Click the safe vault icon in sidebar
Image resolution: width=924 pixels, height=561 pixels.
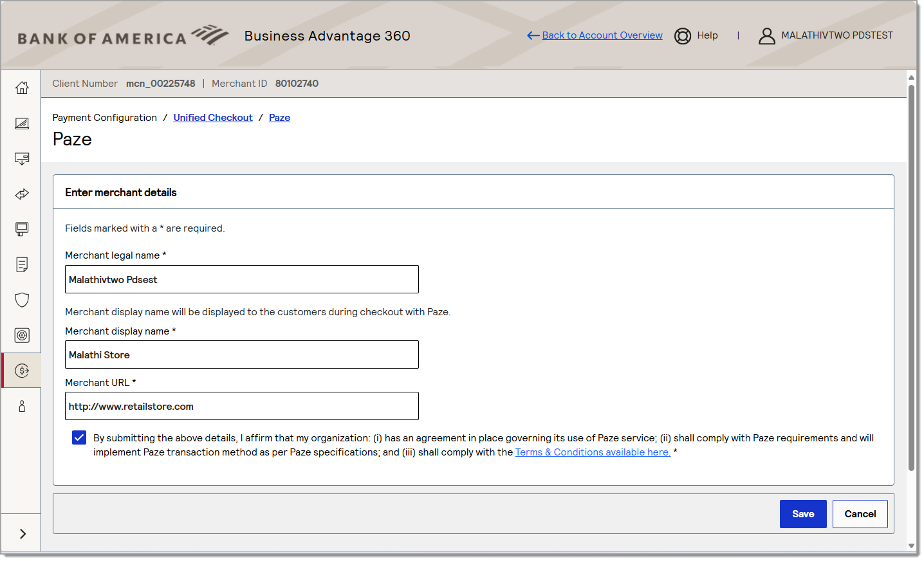click(x=22, y=335)
